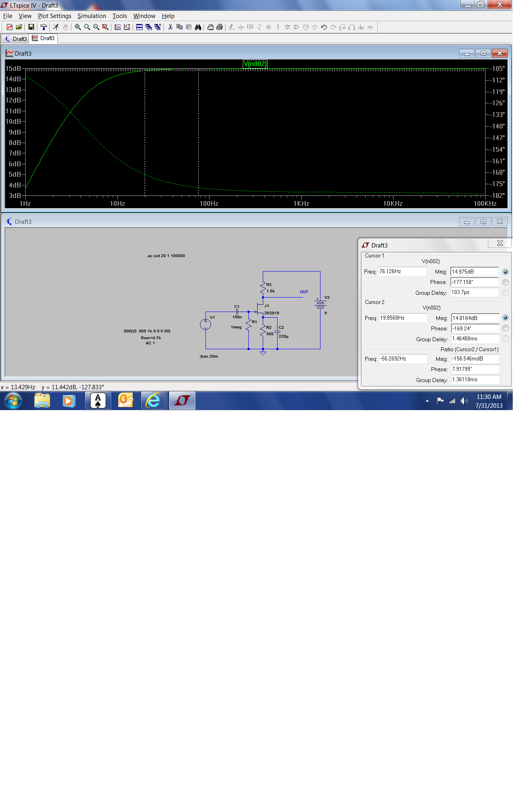
Task: Click the Capacitor toolbar icon
Action: pos(269,27)
